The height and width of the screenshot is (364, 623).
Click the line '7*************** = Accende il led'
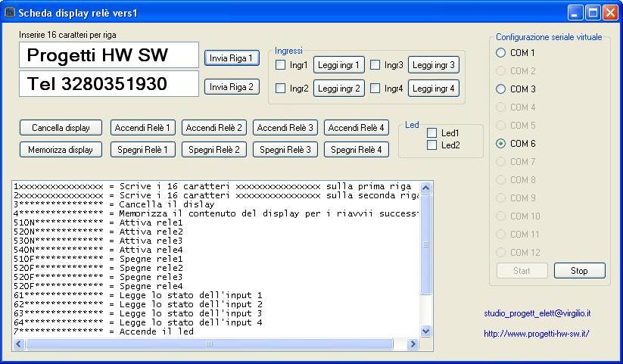(x=103, y=331)
